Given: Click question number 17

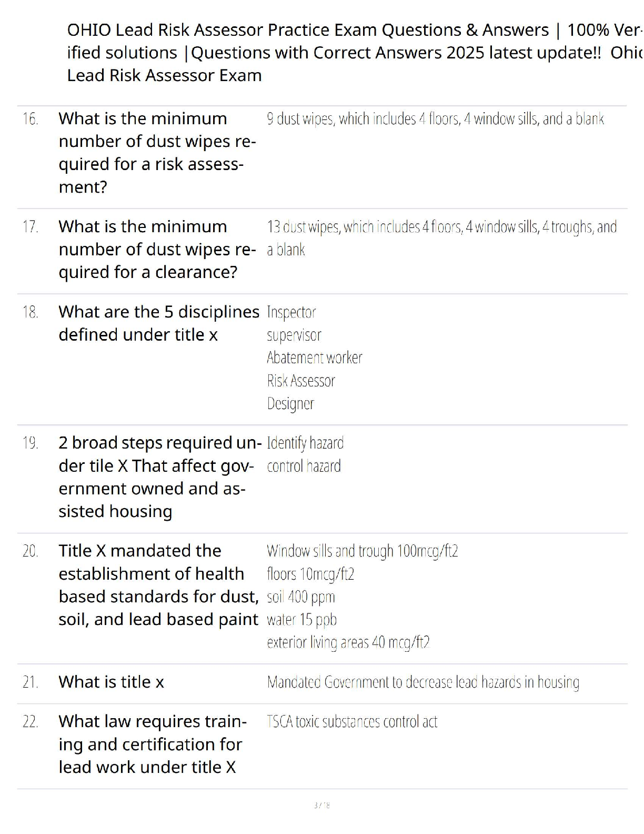Looking at the screenshot, I should click(x=30, y=227).
